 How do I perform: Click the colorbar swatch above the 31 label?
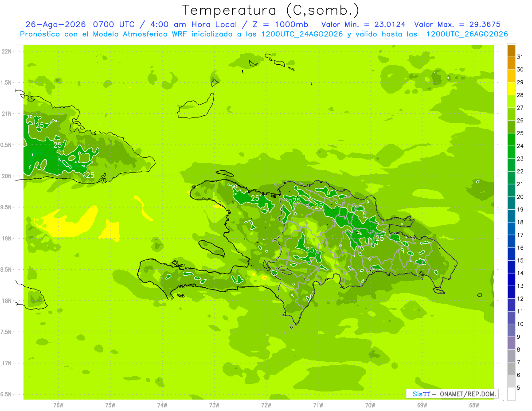coord(511,51)
